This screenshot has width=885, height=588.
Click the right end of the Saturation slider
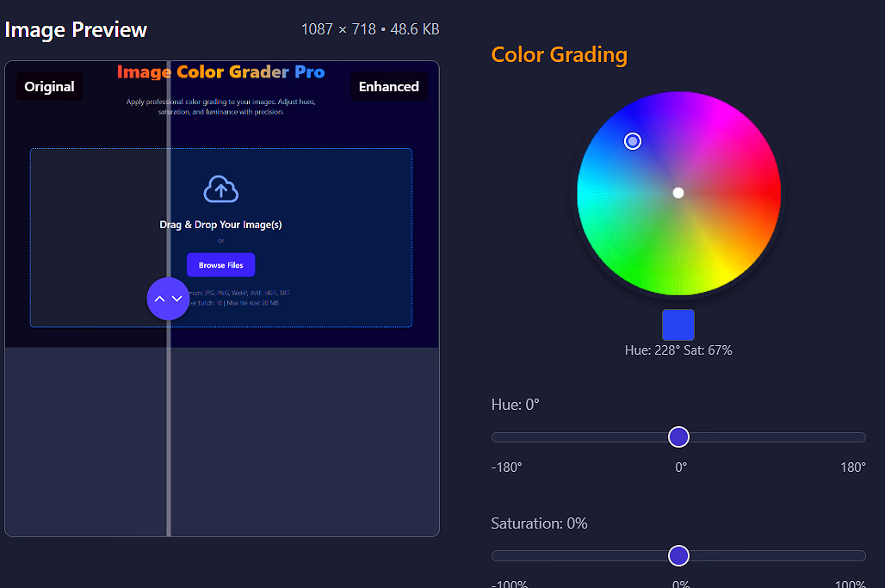point(864,555)
